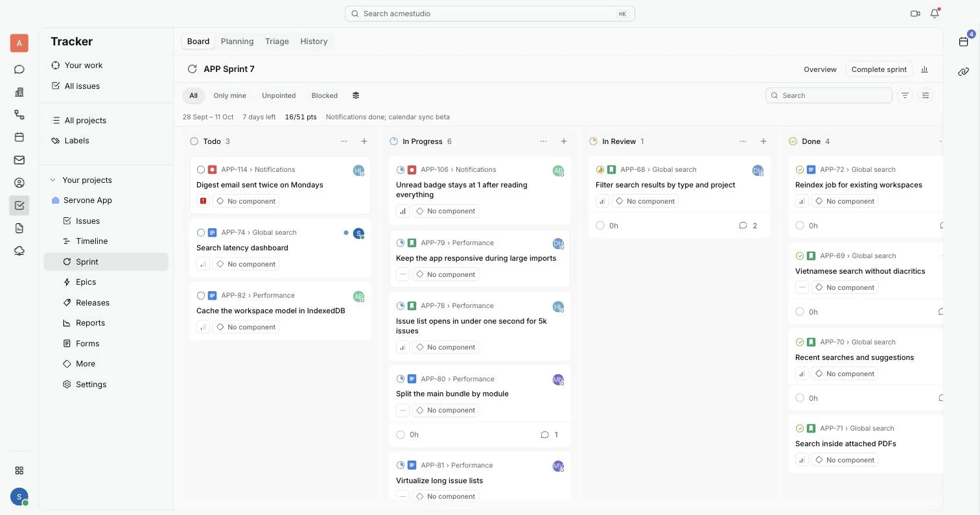The image size is (980, 515).
Task: Toggle the status circle on APP-82
Action: pos(201,296)
